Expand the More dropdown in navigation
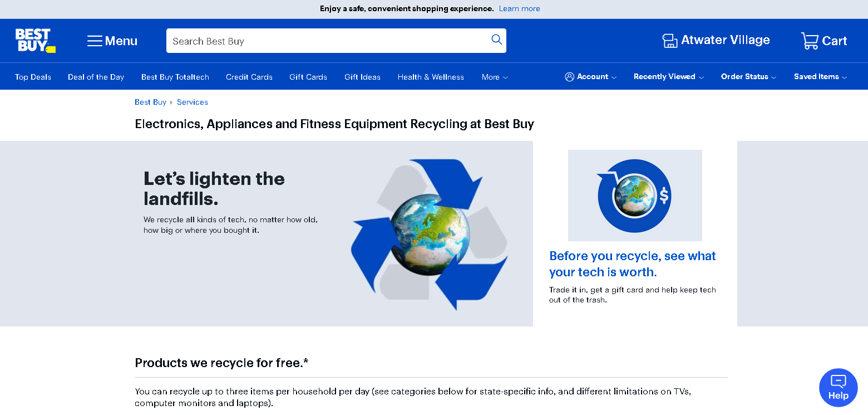The image size is (868, 415). [495, 77]
